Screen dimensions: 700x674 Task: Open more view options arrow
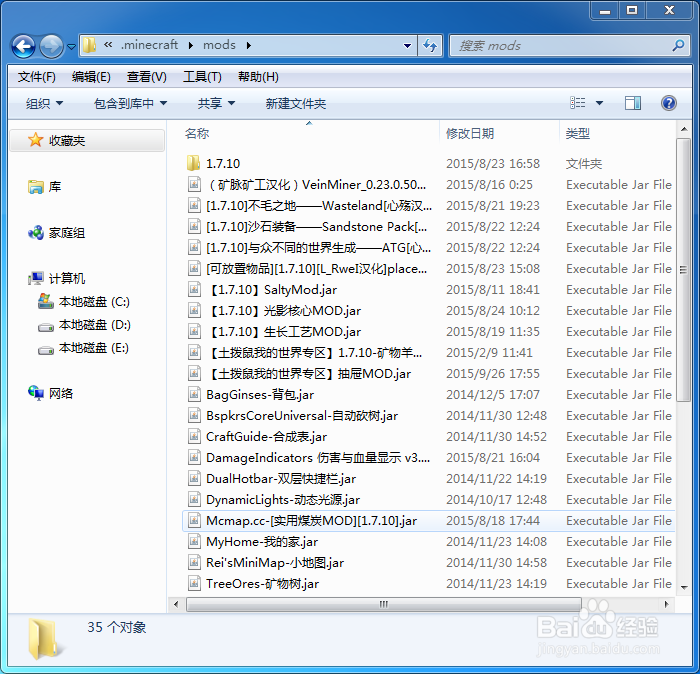tap(600, 104)
